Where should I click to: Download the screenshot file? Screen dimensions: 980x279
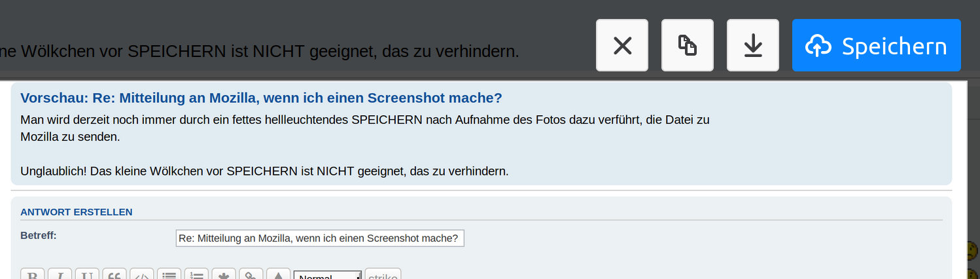[753, 45]
